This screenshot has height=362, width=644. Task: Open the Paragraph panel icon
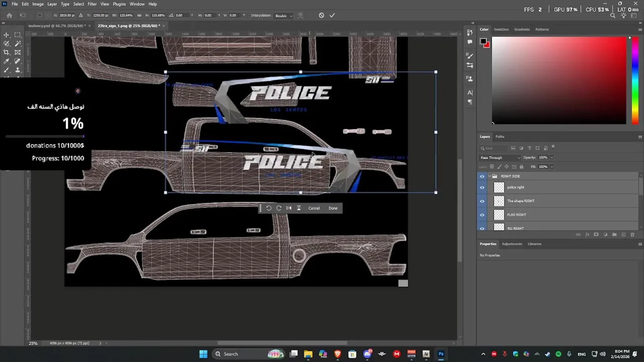(x=470, y=102)
